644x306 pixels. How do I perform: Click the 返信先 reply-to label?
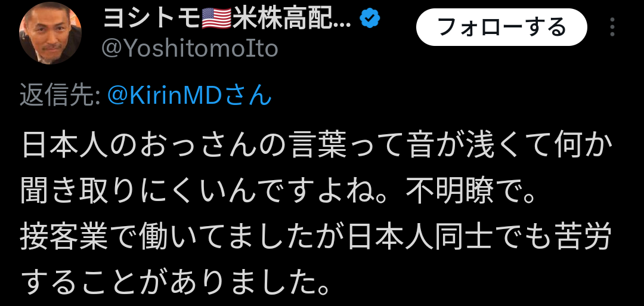pos(61,95)
